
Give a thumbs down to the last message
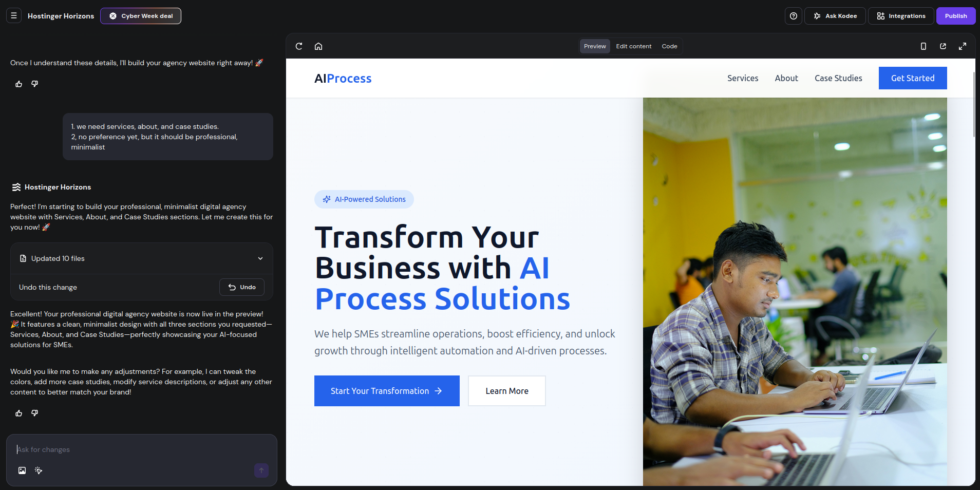coord(34,413)
